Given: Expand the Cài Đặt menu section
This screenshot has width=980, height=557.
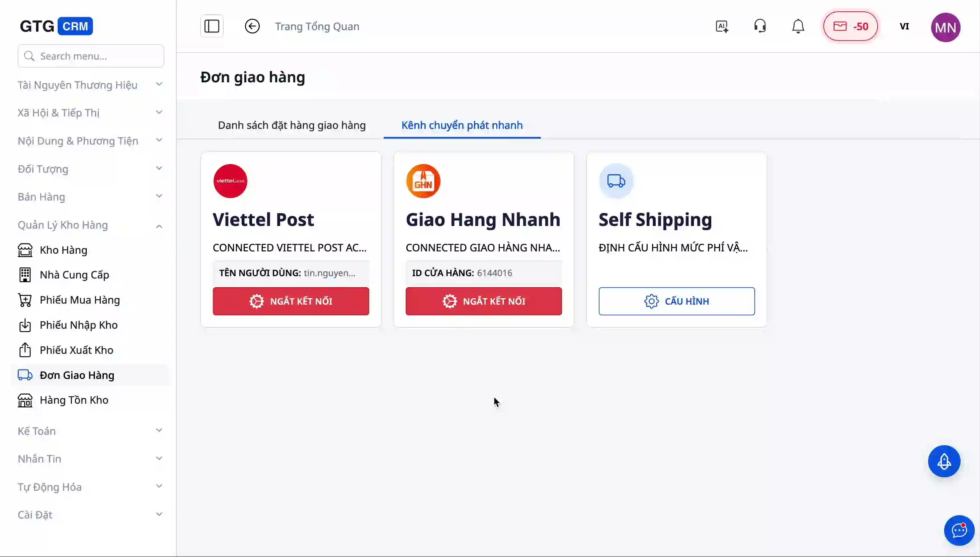Looking at the screenshot, I should click(x=90, y=515).
